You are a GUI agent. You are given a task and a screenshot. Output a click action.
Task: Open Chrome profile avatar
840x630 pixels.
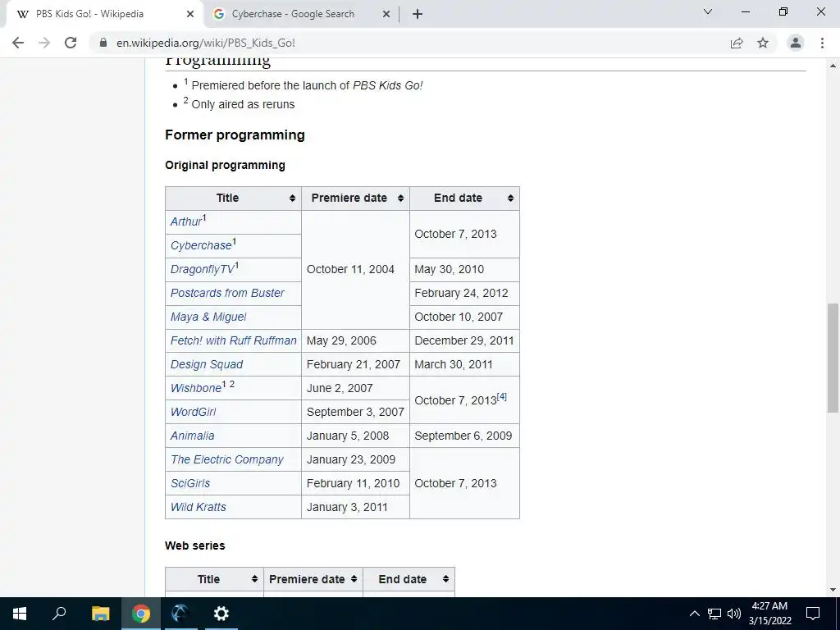coord(796,43)
